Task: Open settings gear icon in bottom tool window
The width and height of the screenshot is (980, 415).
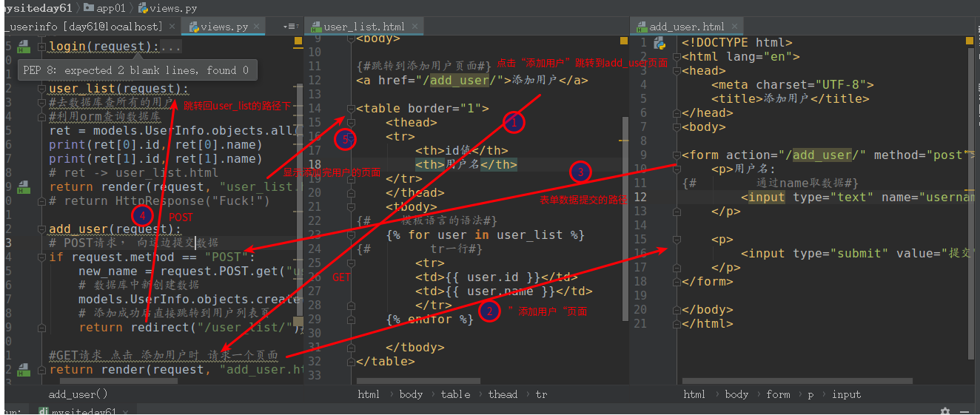Action: pos(944,411)
